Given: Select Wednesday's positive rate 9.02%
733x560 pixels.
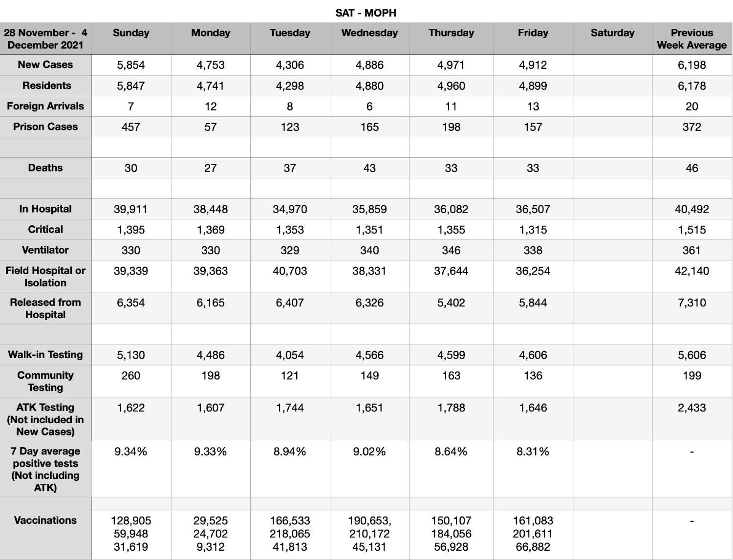Looking at the screenshot, I should click(369, 452).
